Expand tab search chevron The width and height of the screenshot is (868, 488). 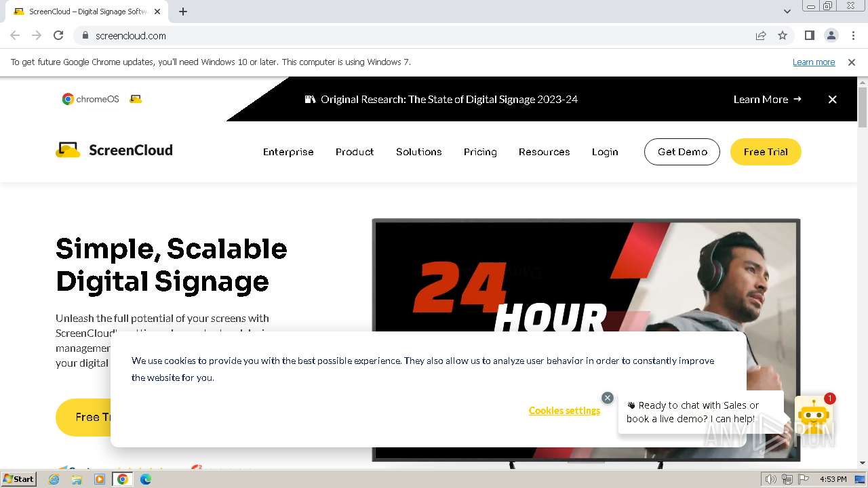787,12
